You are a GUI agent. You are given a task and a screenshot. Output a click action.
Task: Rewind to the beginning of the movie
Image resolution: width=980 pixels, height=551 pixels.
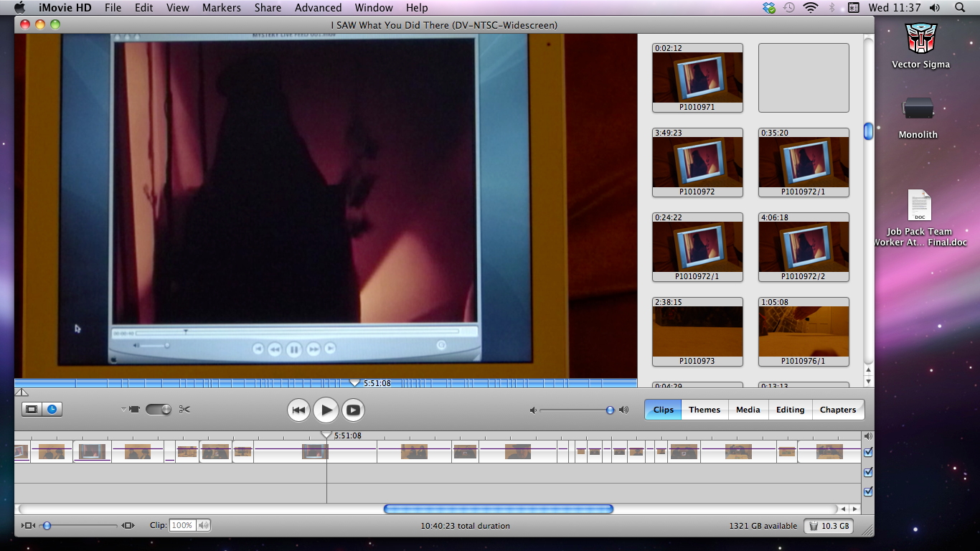click(x=299, y=410)
